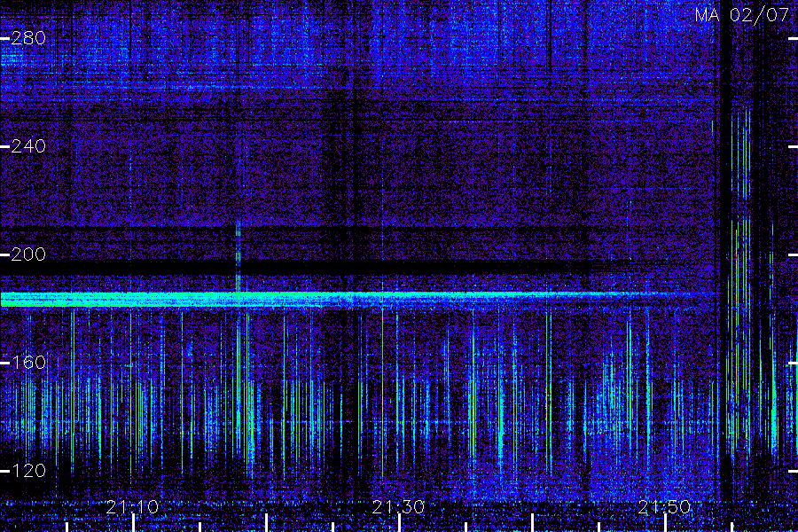
Task: Click the 21:50 time axis label
Action: click(x=665, y=507)
